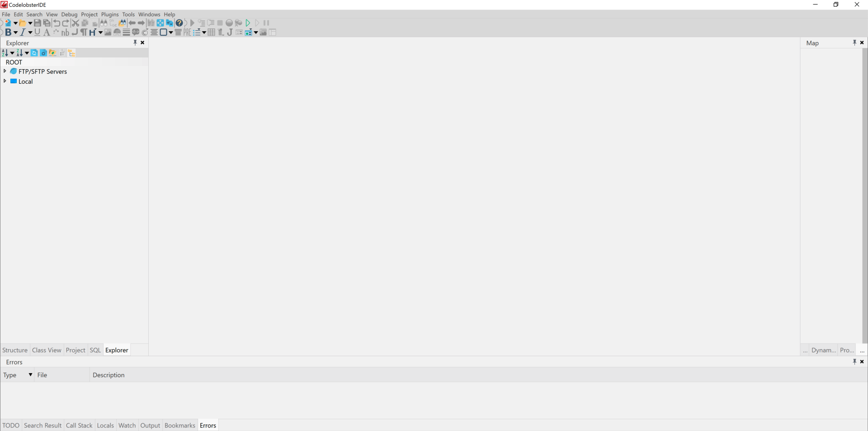Click the Description column header
This screenshot has height=431, width=868.
point(108,375)
